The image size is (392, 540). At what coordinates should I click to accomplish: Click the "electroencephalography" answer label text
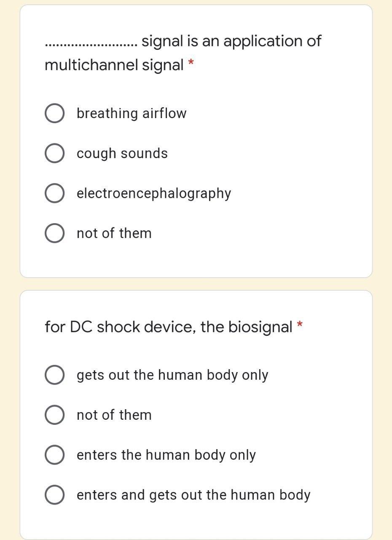point(154,194)
